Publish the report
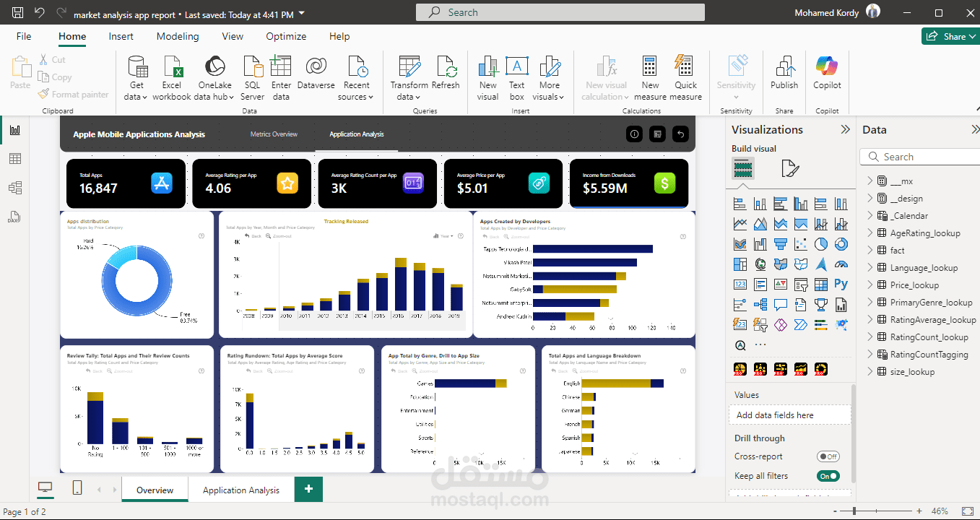This screenshot has width=980, height=520. pos(784,72)
